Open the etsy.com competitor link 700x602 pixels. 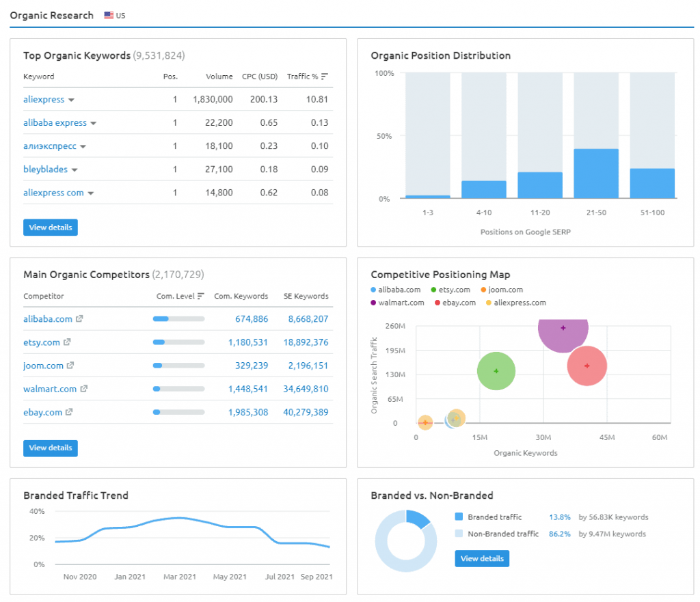pyautogui.click(x=42, y=342)
